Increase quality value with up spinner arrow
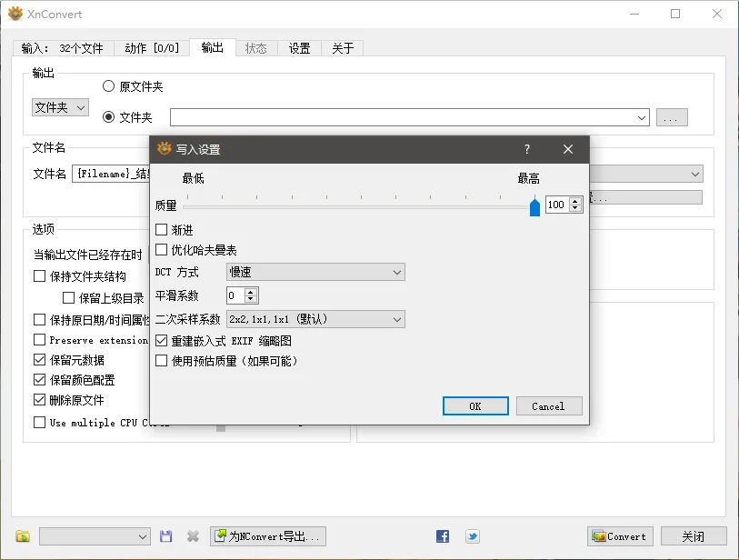The height and width of the screenshot is (560, 739). pos(575,201)
